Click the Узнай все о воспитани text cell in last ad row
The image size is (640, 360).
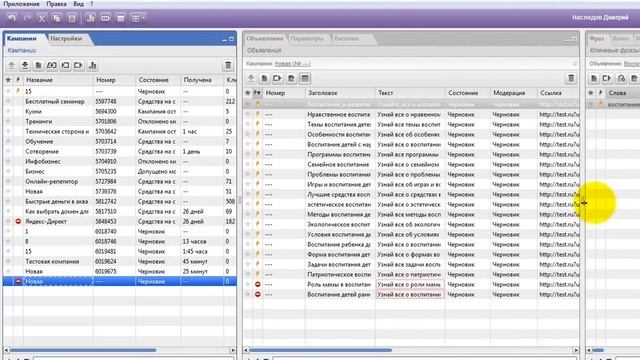coord(410,294)
